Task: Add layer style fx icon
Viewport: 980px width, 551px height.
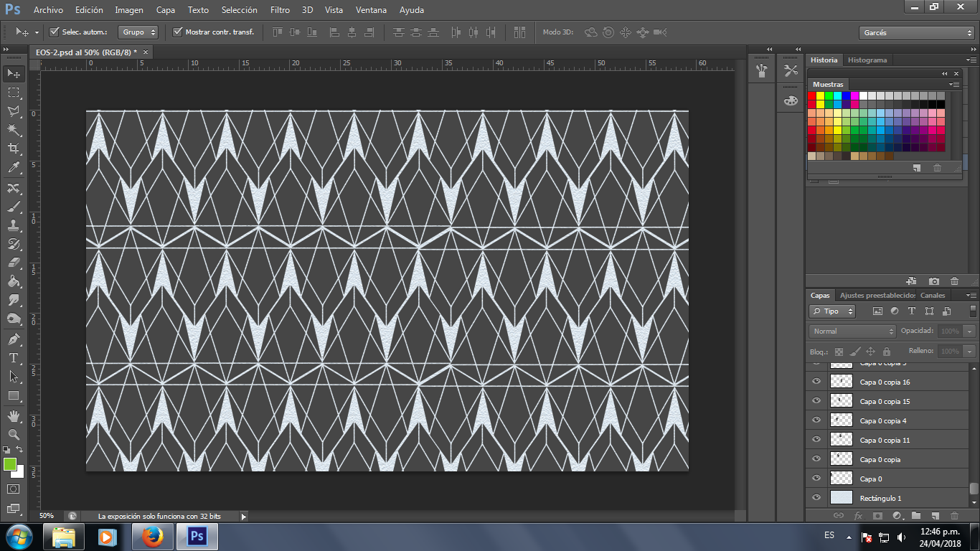Action: click(x=858, y=515)
